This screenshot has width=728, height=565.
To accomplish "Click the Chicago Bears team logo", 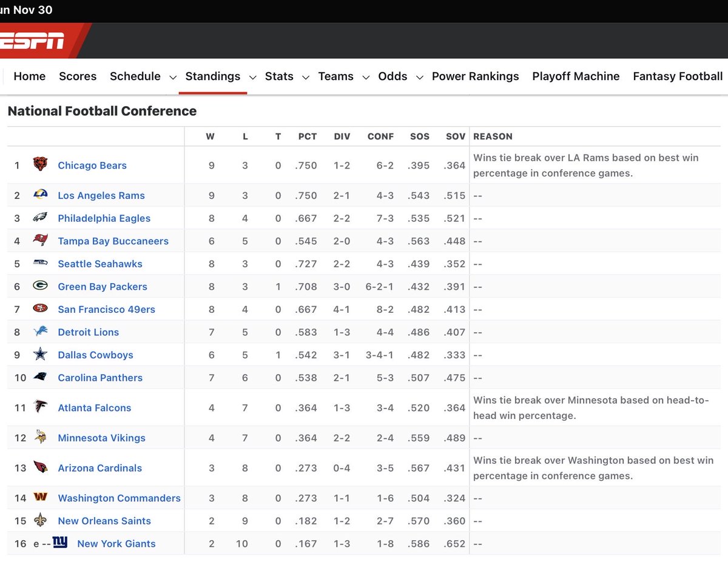I will 40,165.
